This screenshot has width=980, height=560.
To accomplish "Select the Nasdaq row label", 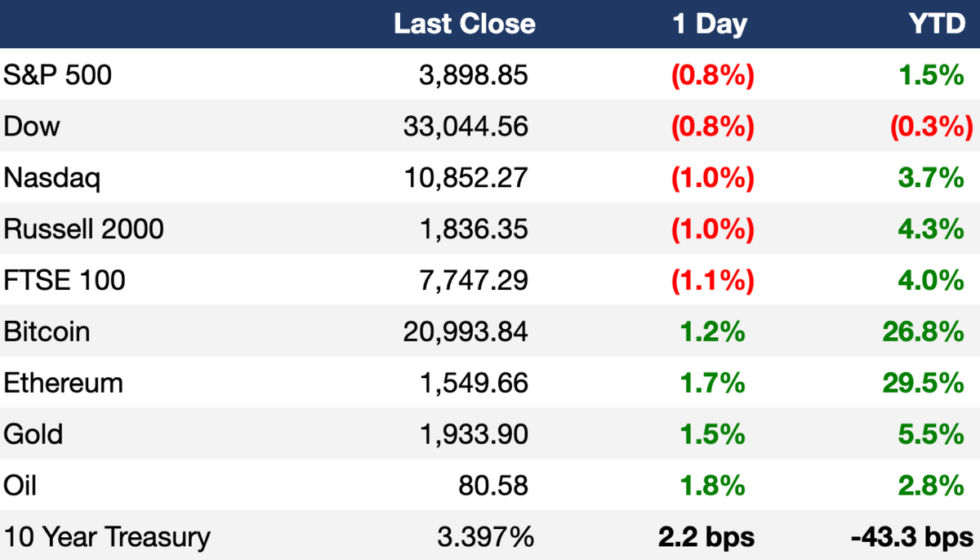I will coord(52,178).
